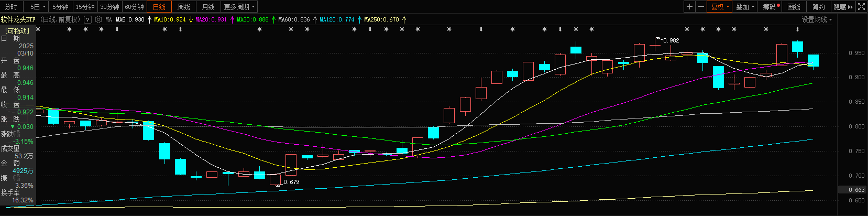Open the help question mark next to 软件龙头ETF

click(87, 20)
